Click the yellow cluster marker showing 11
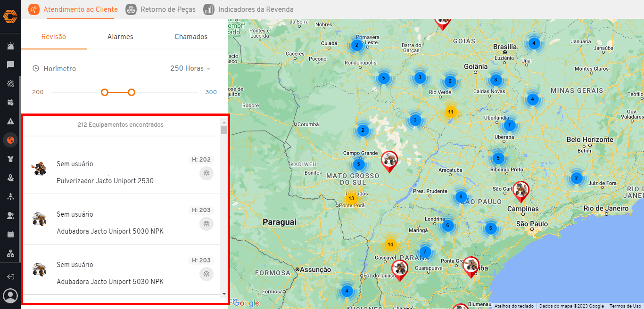Image resolution: width=644 pixels, height=309 pixels. tap(451, 112)
